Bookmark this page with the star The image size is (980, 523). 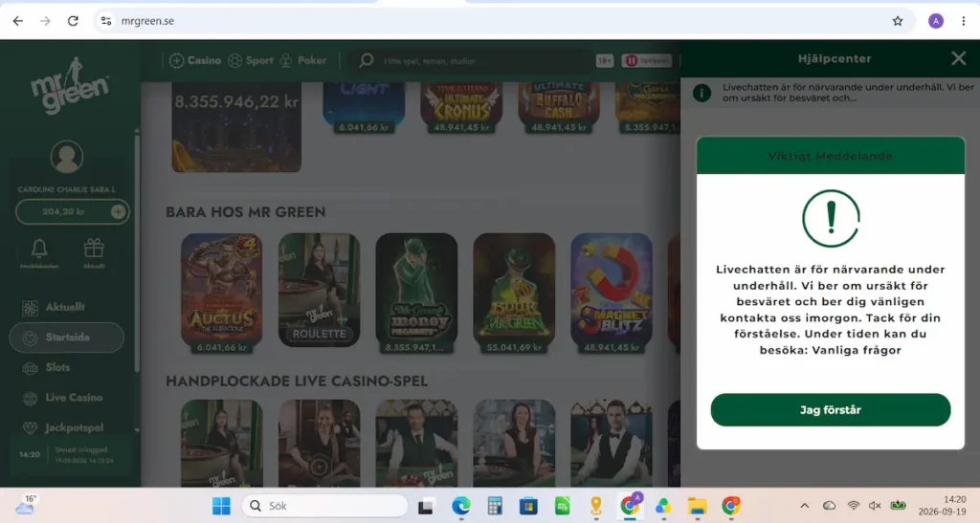898,21
